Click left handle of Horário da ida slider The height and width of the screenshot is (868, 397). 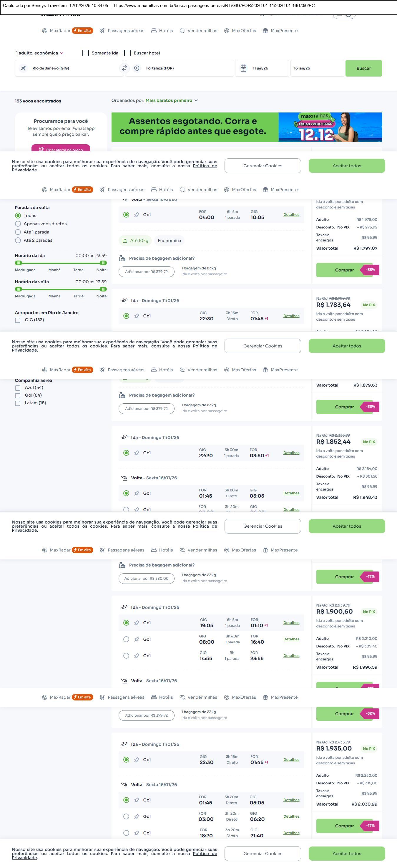coord(19,263)
